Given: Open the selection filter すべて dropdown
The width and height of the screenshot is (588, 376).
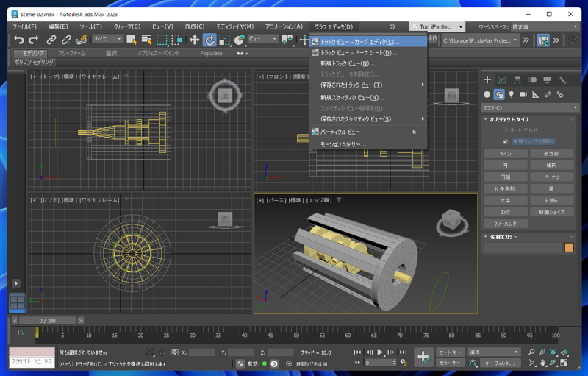Looking at the screenshot, I should pos(107,39).
